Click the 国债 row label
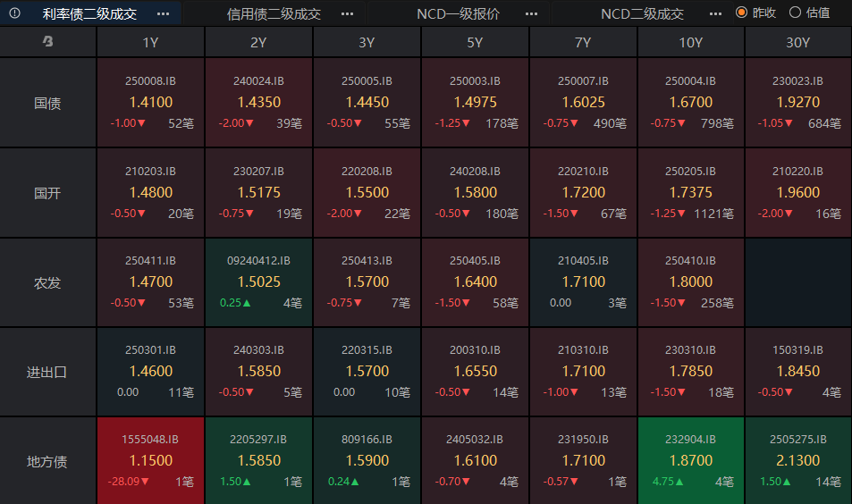This screenshot has width=852, height=504. point(47,103)
